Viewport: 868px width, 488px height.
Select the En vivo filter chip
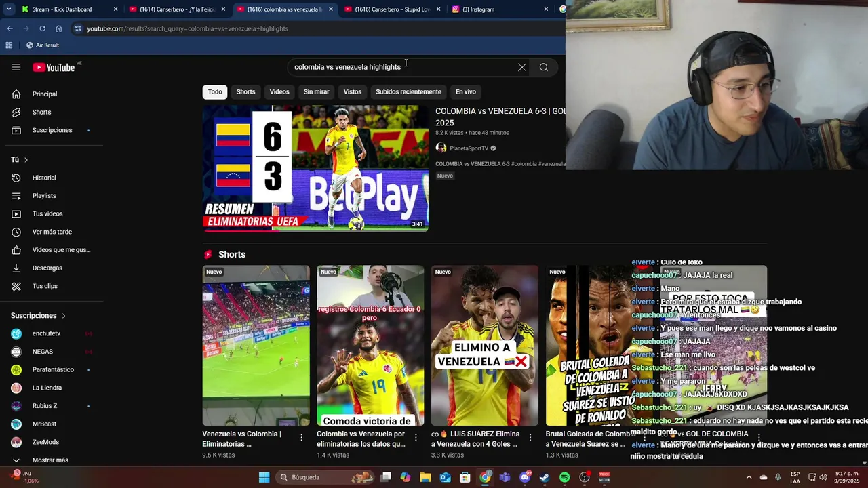pos(466,91)
